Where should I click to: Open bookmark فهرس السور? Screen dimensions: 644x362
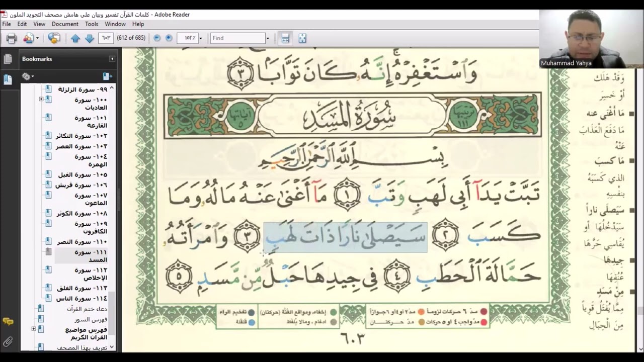point(91,319)
